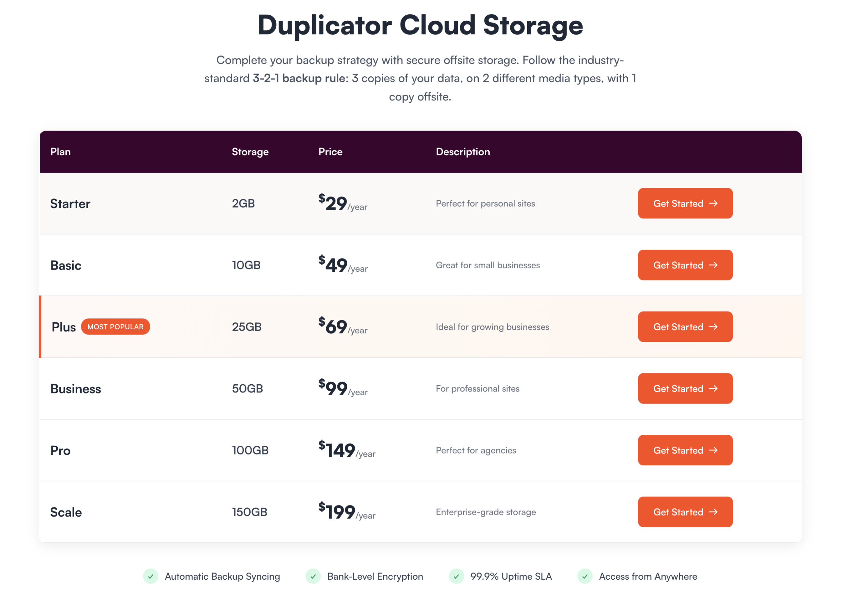Click the Duplicator Cloud Storage heading
The width and height of the screenshot is (868, 600).
[x=420, y=25]
